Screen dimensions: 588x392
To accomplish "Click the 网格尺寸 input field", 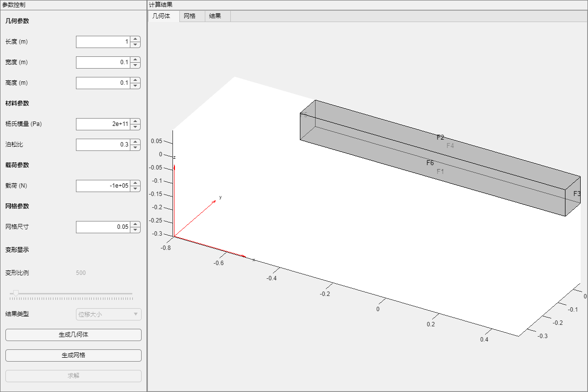I will click(103, 227).
